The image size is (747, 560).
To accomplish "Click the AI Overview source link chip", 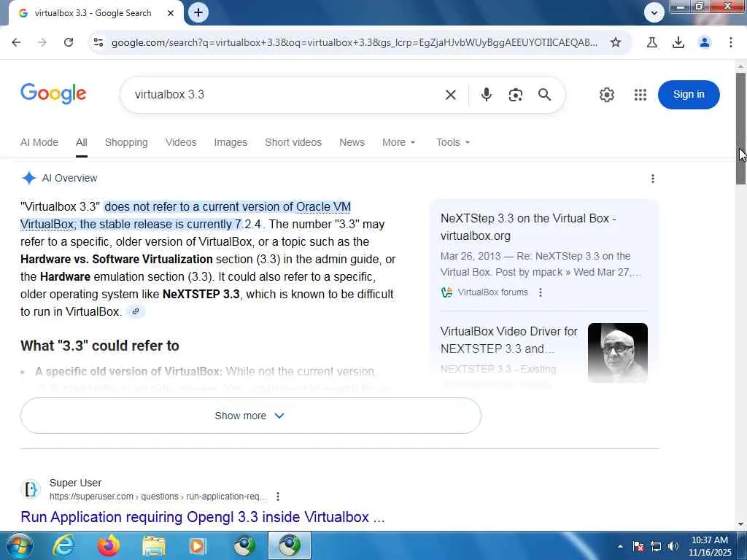I will point(136,311).
